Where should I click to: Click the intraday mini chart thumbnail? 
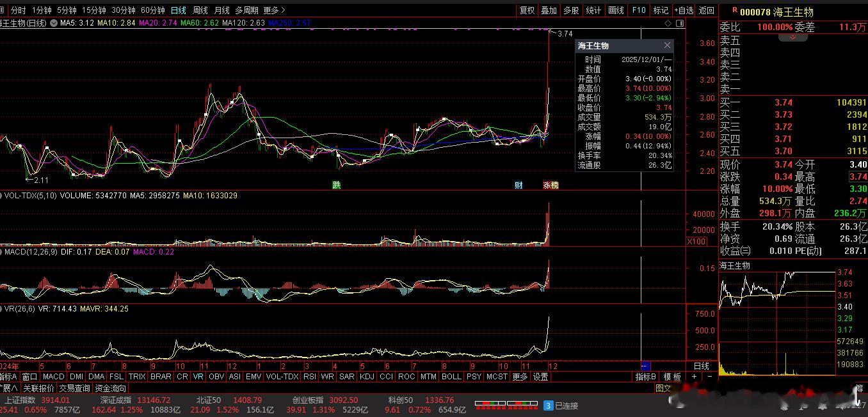tap(777, 323)
